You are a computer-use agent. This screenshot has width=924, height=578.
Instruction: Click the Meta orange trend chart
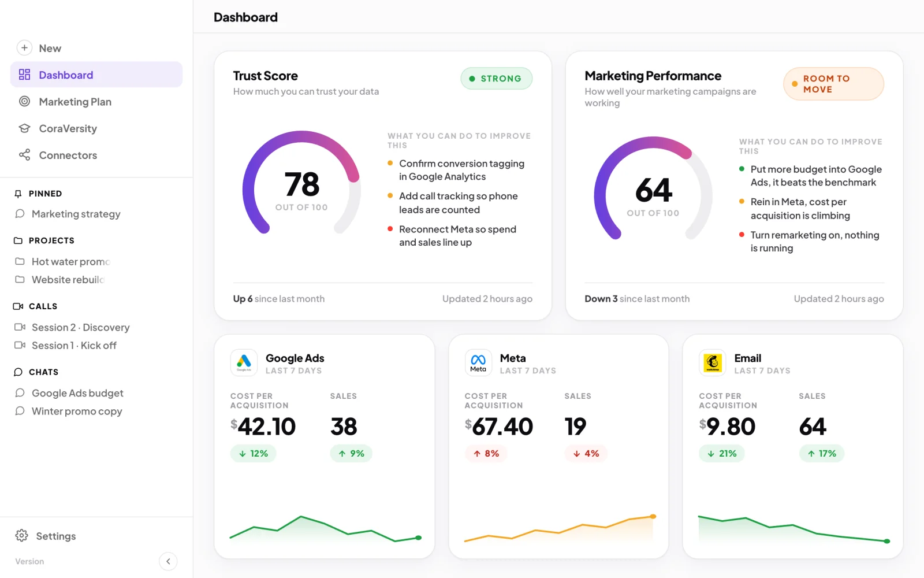pyautogui.click(x=559, y=529)
